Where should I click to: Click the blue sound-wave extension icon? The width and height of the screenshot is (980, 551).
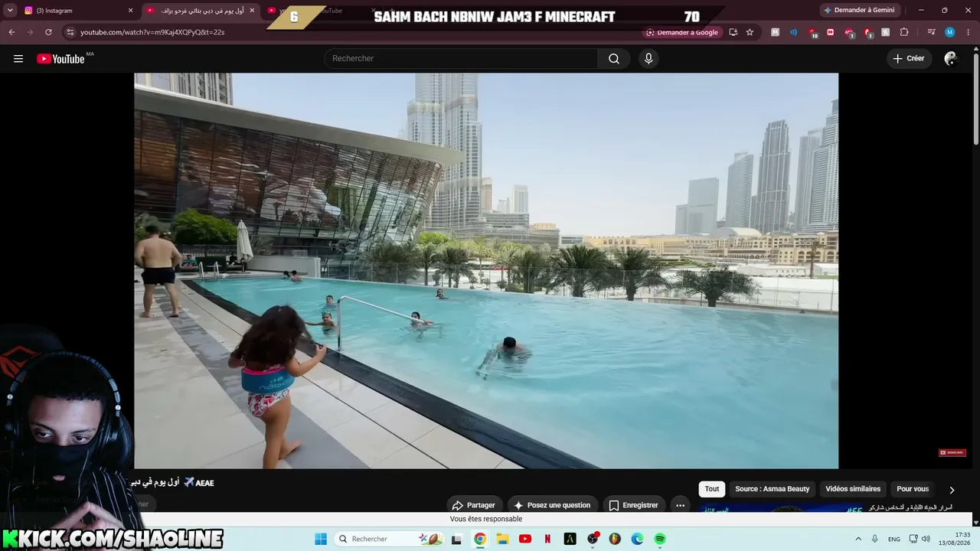tap(793, 32)
